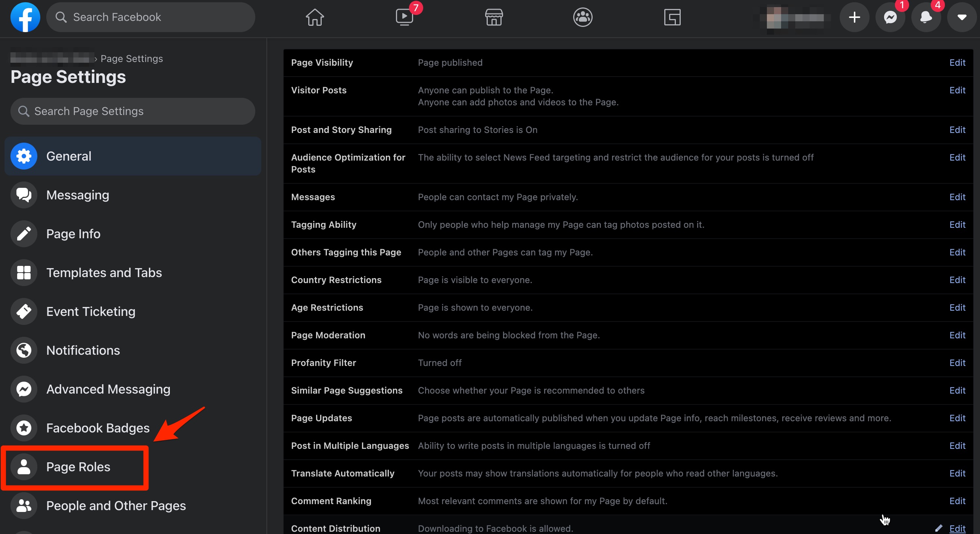The width and height of the screenshot is (980, 534).
Task: Click the Search Page Settings field
Action: pyautogui.click(x=133, y=111)
